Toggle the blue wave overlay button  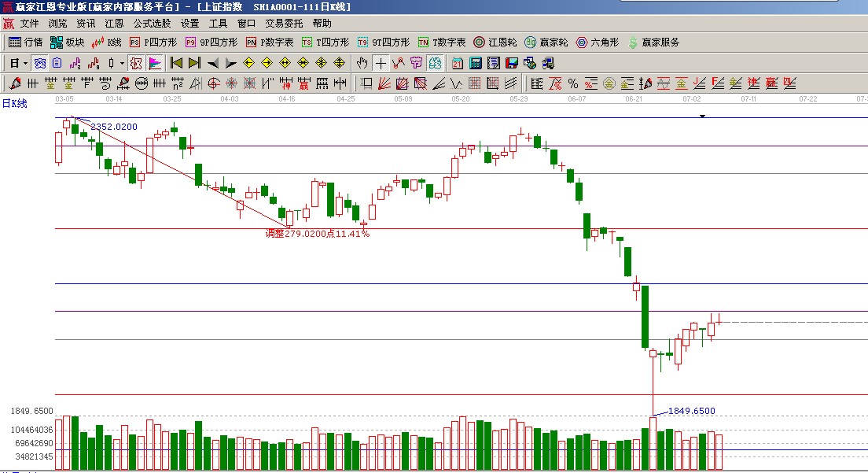pos(39,63)
